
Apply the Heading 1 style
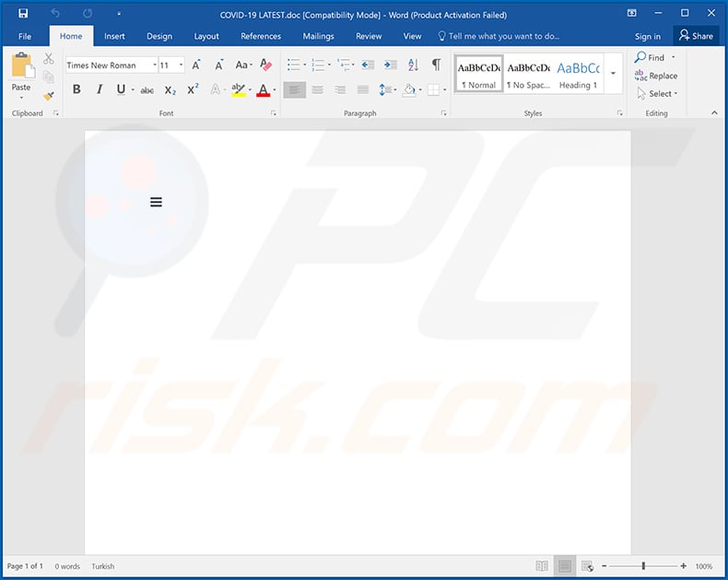click(x=578, y=75)
